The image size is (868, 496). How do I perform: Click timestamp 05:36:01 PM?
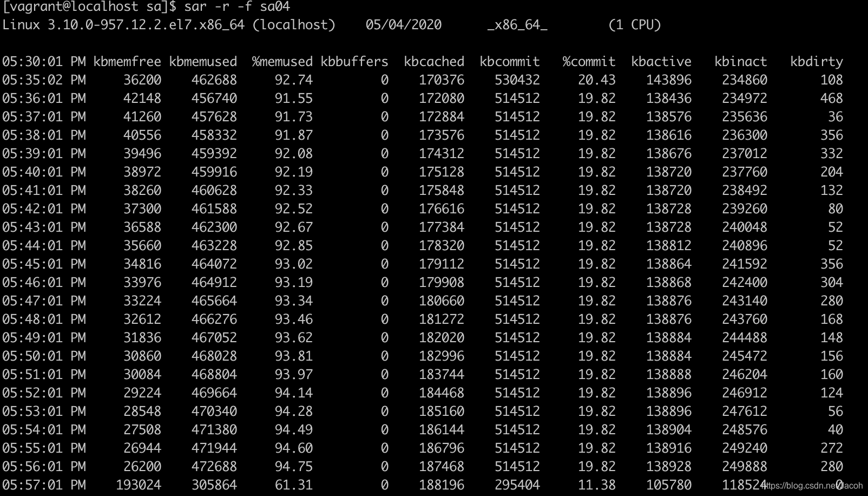point(44,99)
